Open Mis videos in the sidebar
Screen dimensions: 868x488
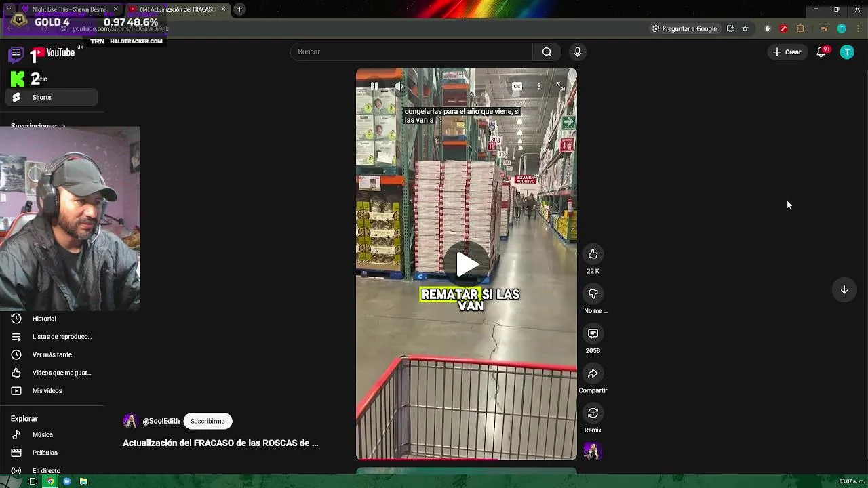tap(52, 391)
